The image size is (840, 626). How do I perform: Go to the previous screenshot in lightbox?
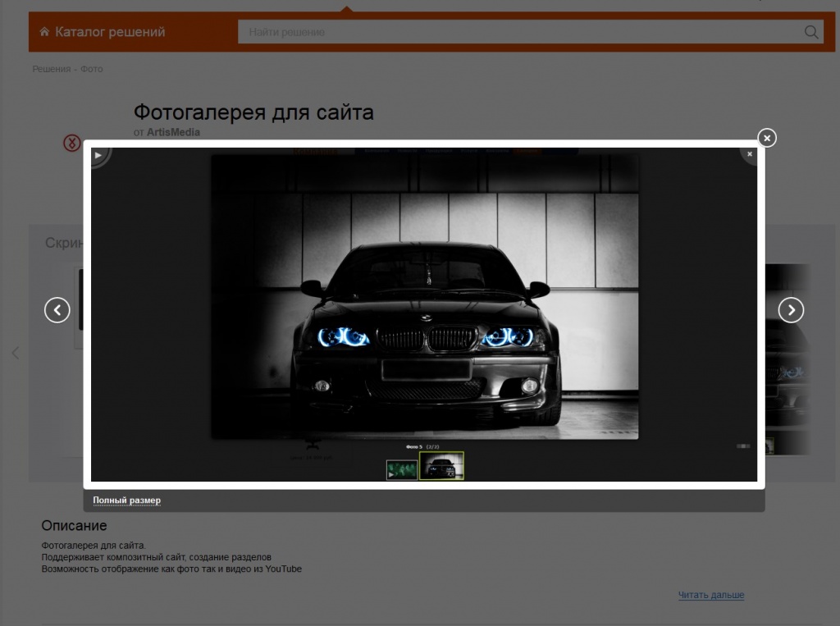(57, 310)
